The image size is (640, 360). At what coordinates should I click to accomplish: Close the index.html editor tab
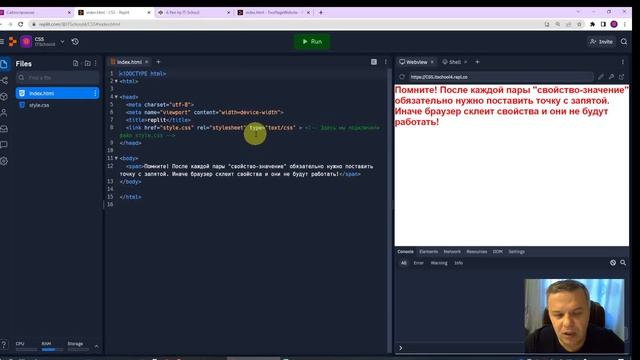(147, 62)
